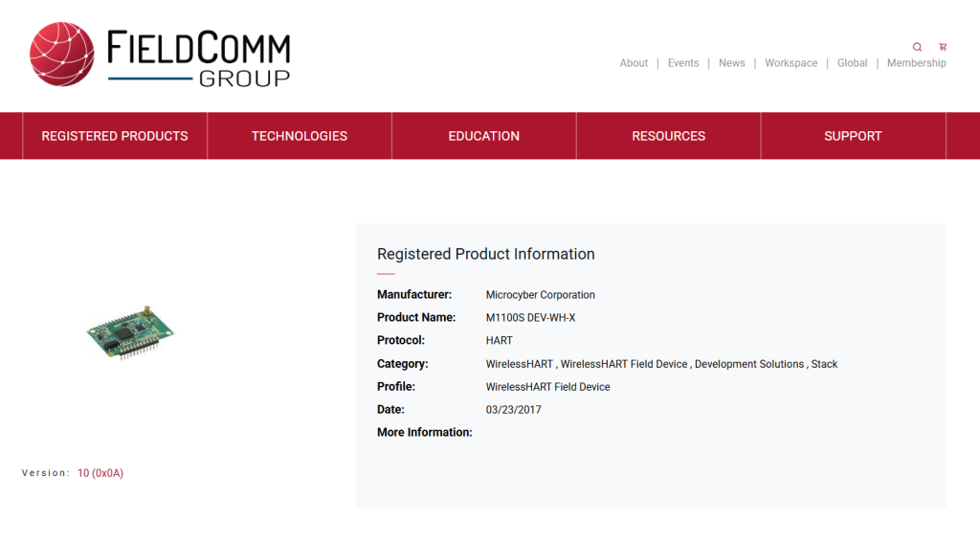Viewport: 980px width, 546px height.
Task: Click the Microcyber Corporation manufacturer text
Action: (541, 295)
